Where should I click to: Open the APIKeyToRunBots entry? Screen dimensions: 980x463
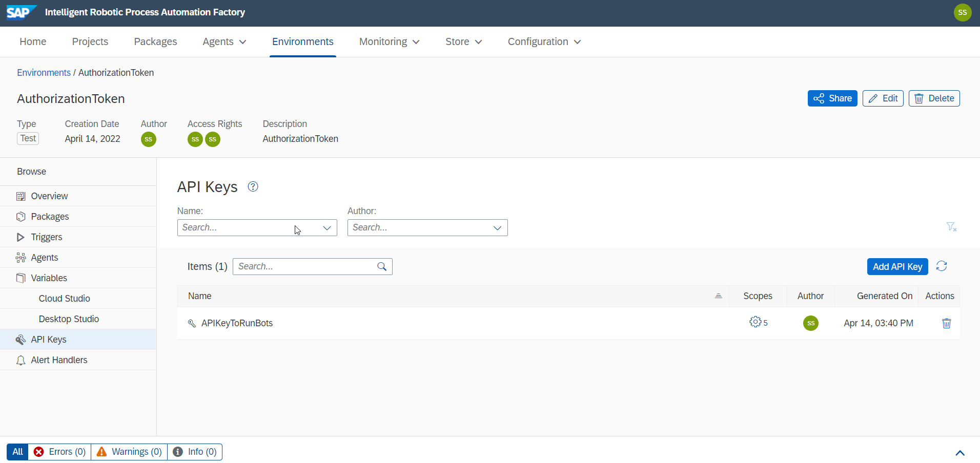tap(237, 323)
